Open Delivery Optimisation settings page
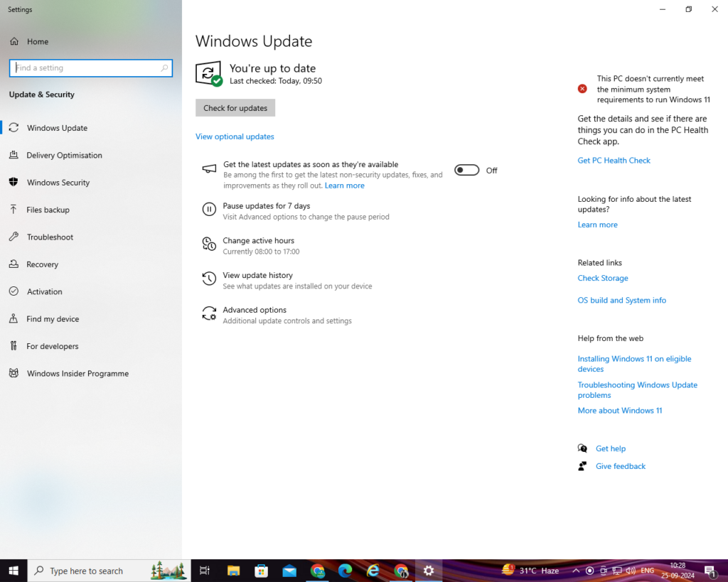Image resolution: width=728 pixels, height=582 pixels. pos(64,156)
